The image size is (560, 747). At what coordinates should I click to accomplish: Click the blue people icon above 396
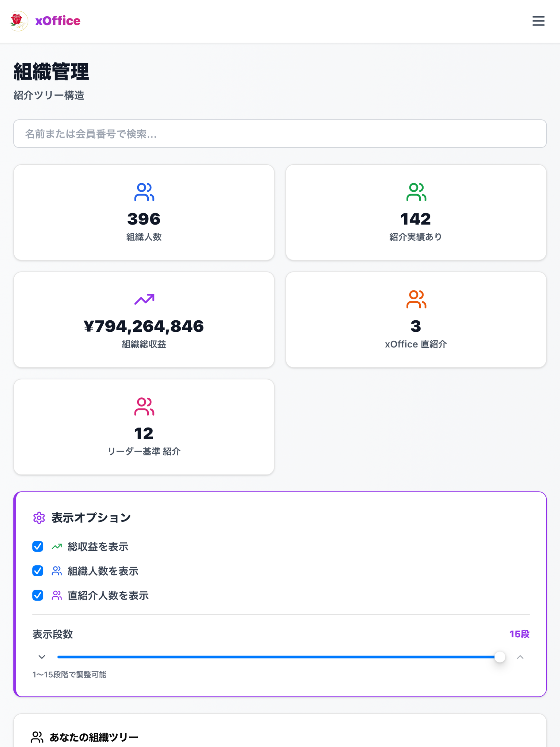point(144,192)
